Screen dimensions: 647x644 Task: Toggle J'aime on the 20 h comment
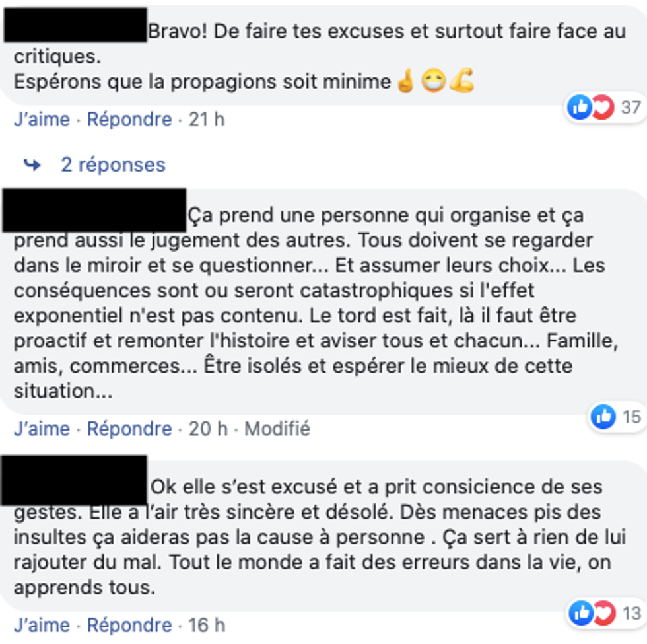pyautogui.click(x=42, y=429)
